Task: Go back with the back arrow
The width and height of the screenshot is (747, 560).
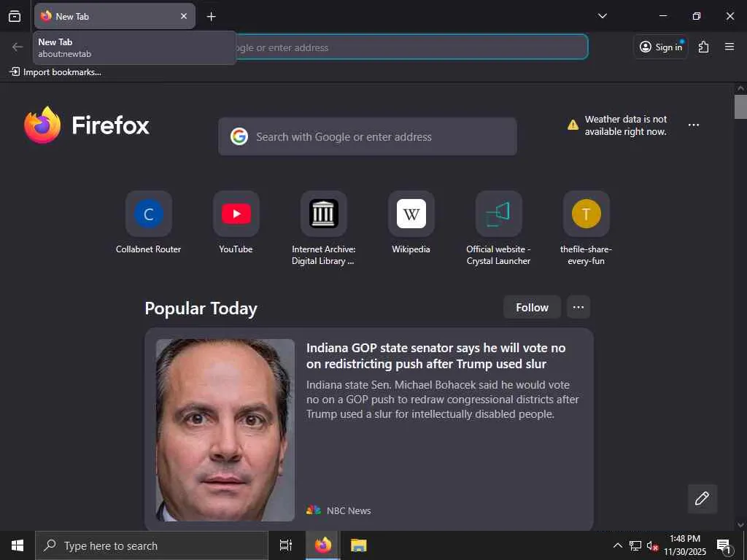Action: click(x=18, y=47)
